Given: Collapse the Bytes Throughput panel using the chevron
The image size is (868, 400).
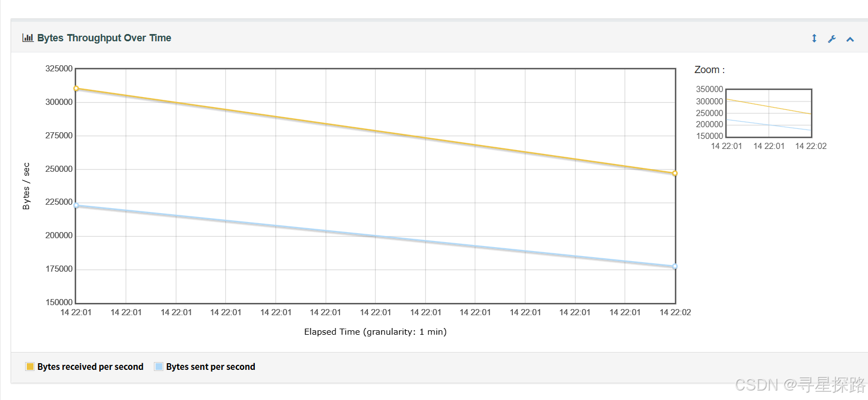Looking at the screenshot, I should 850,39.
